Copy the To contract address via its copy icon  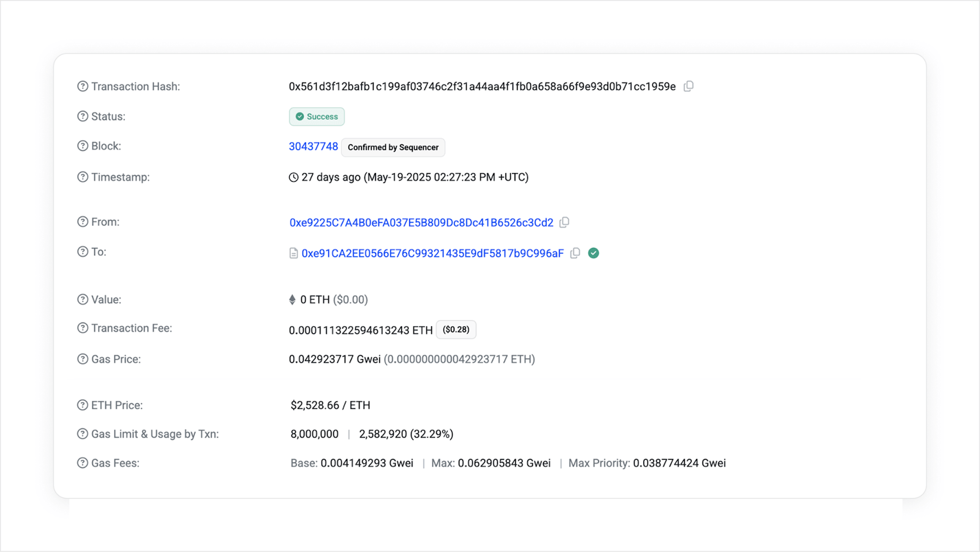coord(575,253)
